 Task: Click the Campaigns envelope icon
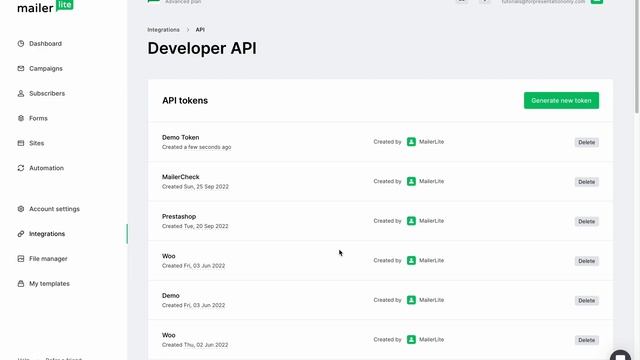tap(21, 69)
